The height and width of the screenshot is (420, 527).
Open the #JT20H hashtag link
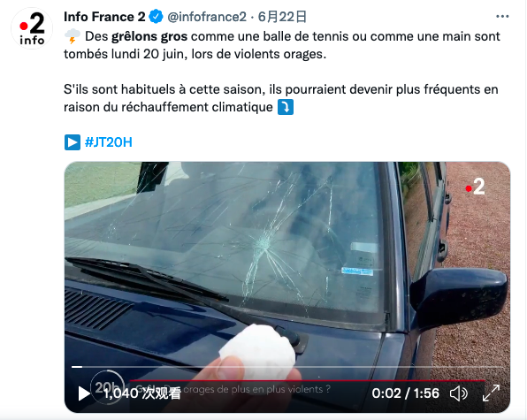click(x=108, y=142)
